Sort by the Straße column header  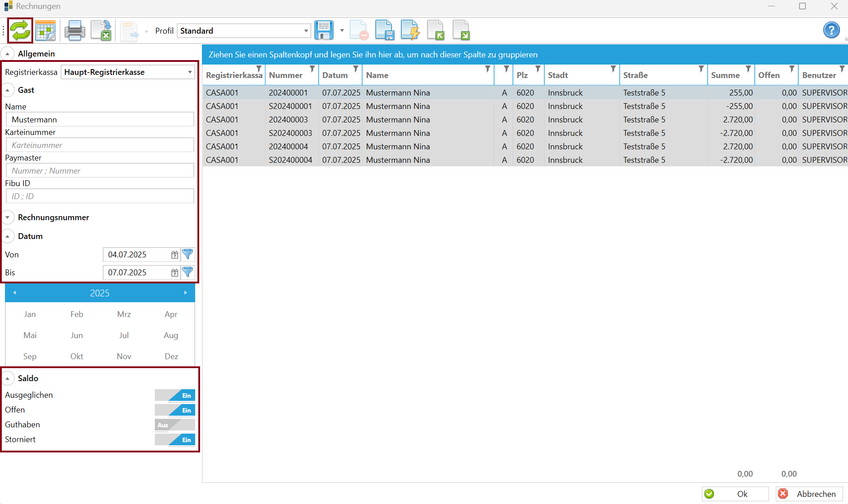coord(635,75)
